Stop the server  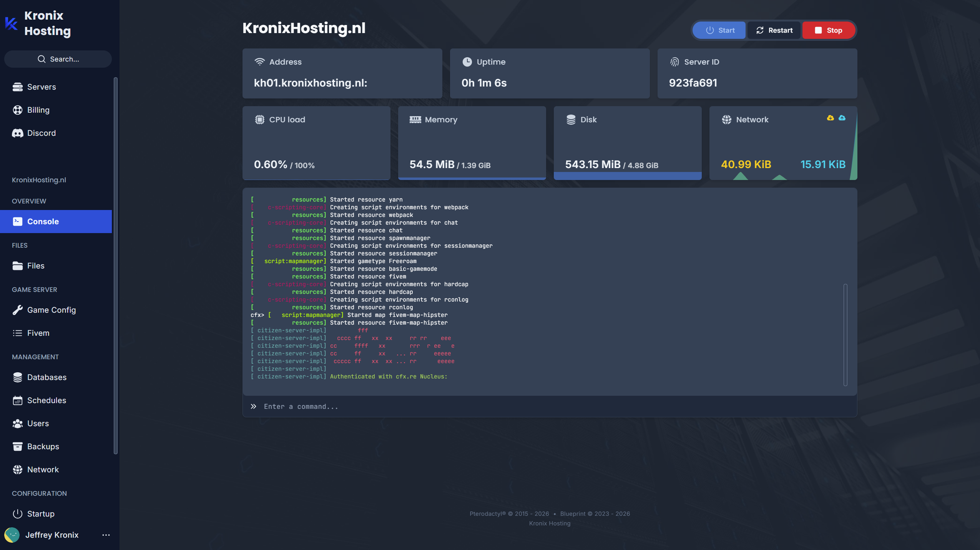pos(829,30)
